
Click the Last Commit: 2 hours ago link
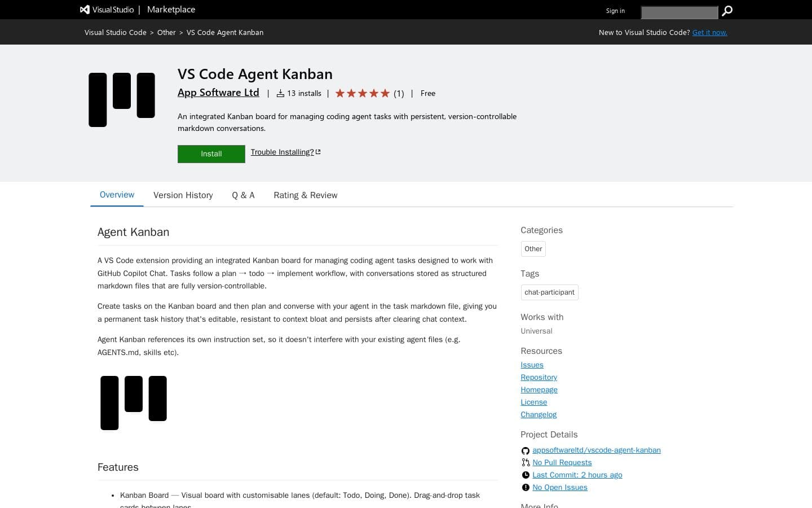point(577,475)
